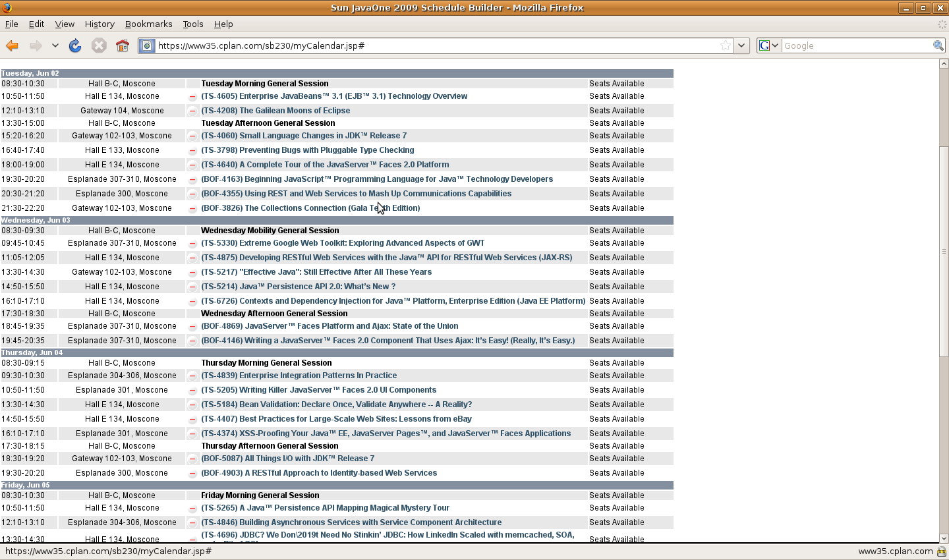Remove TS-4605 Enterprise JavaBeans session from schedule
949x560 pixels.
[x=192, y=97]
